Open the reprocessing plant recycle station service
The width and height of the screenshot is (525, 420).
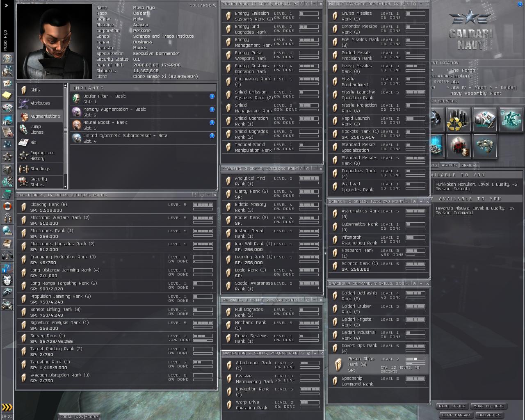click(458, 119)
